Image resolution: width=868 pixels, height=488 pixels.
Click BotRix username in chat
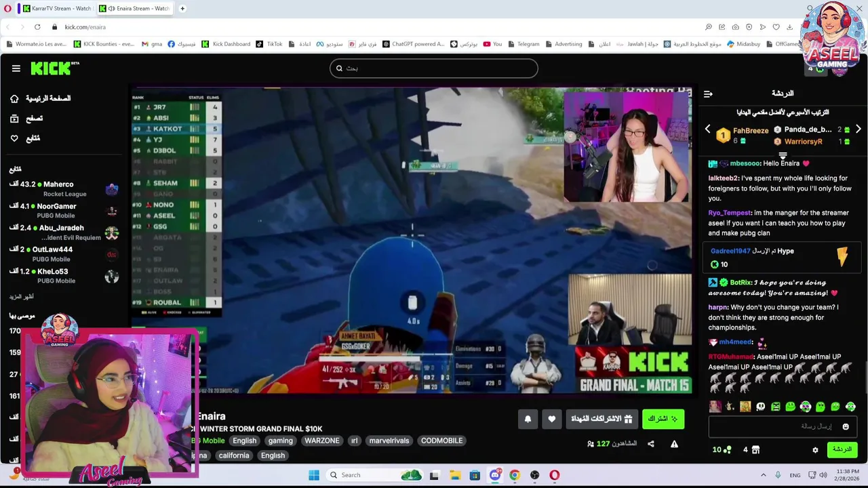[x=741, y=283]
